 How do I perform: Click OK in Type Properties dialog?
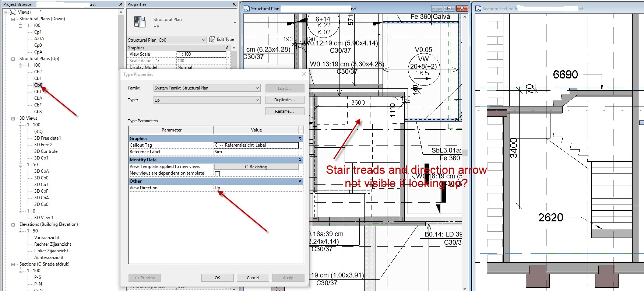coord(217,278)
